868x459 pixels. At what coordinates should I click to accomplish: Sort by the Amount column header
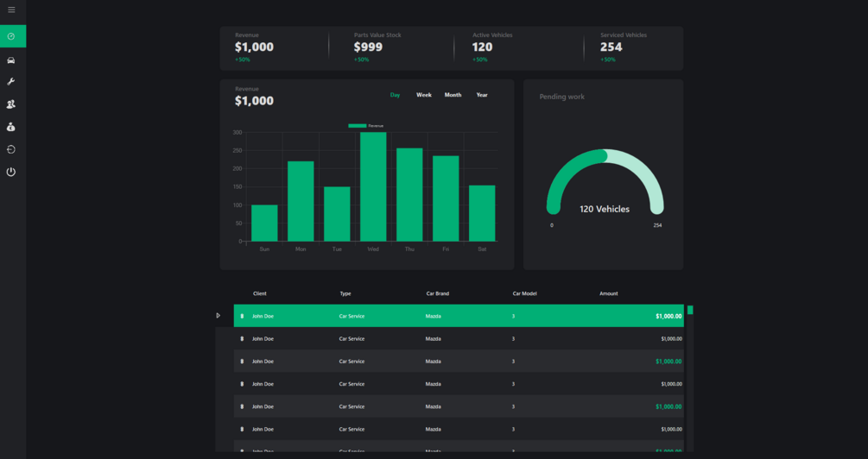tap(608, 293)
